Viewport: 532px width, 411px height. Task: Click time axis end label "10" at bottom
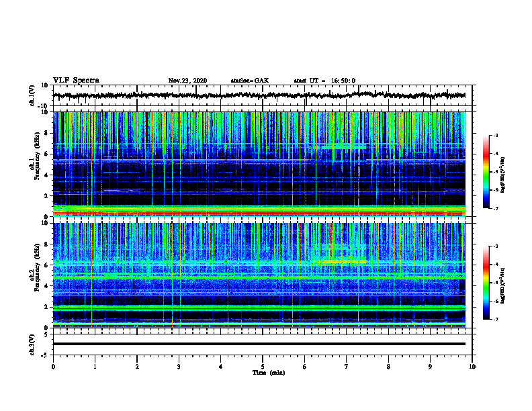[472, 367]
